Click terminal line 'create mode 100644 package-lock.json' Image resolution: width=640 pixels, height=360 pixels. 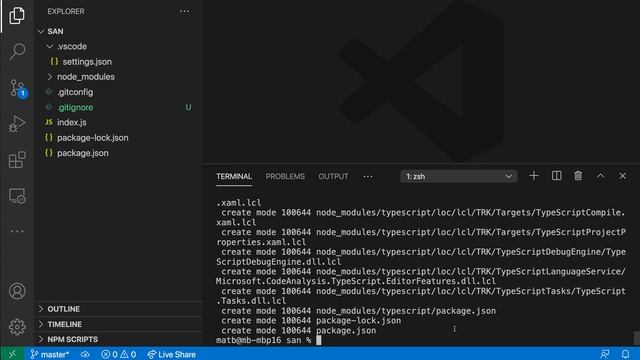[311, 320]
